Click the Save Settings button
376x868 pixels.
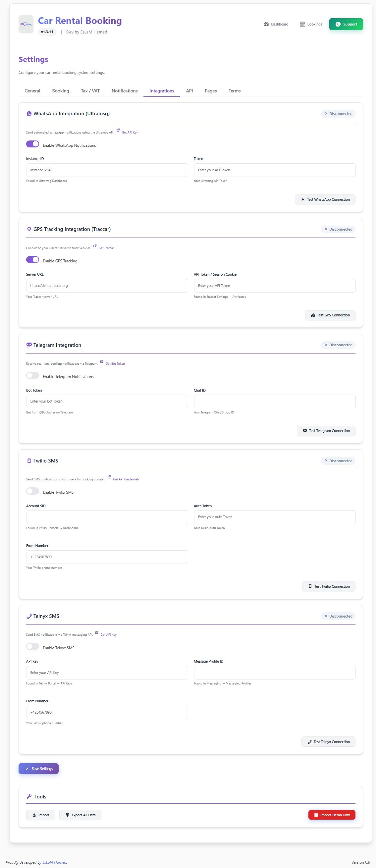39,769
